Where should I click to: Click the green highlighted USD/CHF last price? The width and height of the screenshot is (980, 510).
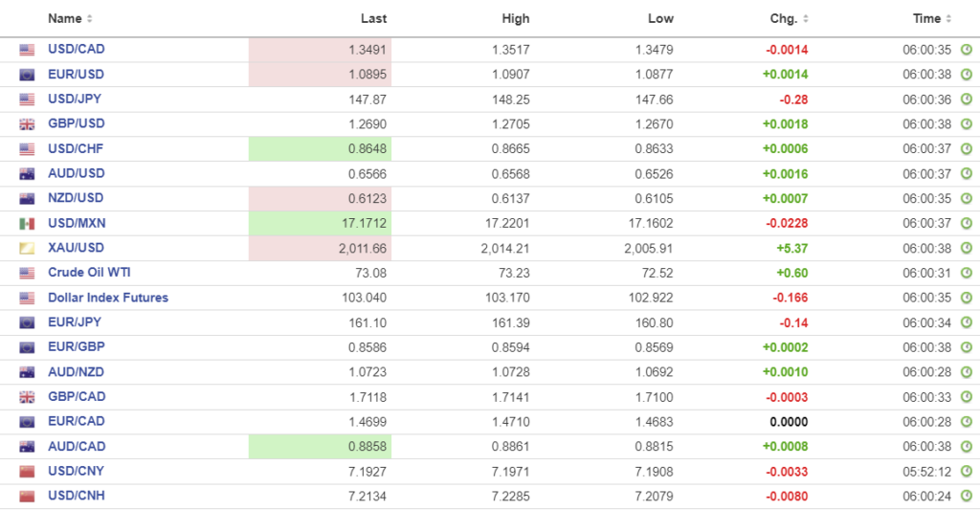(x=320, y=149)
